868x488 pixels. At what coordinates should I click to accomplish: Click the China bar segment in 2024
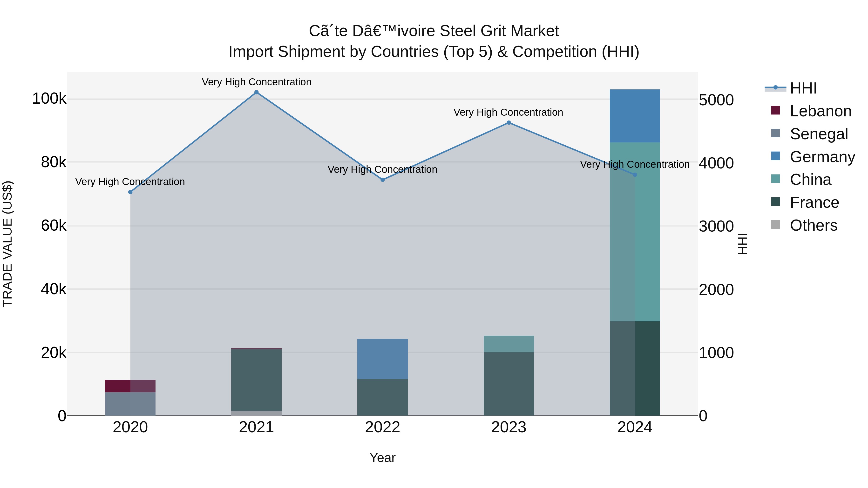pyautogui.click(x=635, y=232)
